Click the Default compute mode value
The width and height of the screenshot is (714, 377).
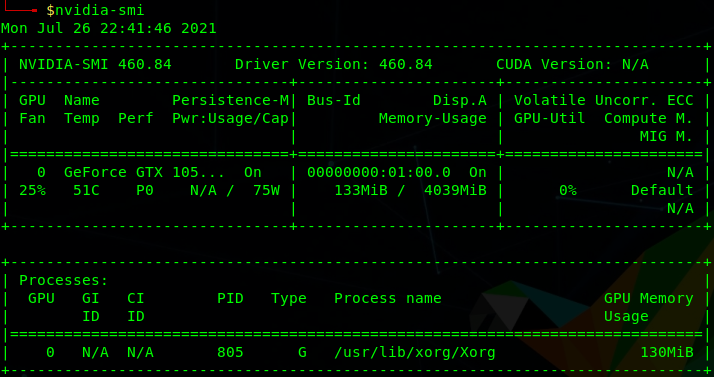coord(662,191)
